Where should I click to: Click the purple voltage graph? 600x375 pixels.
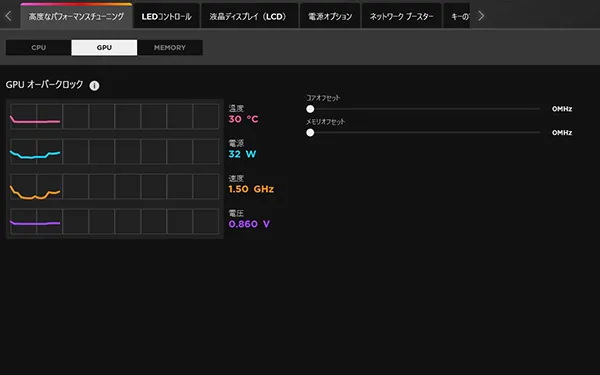114,221
